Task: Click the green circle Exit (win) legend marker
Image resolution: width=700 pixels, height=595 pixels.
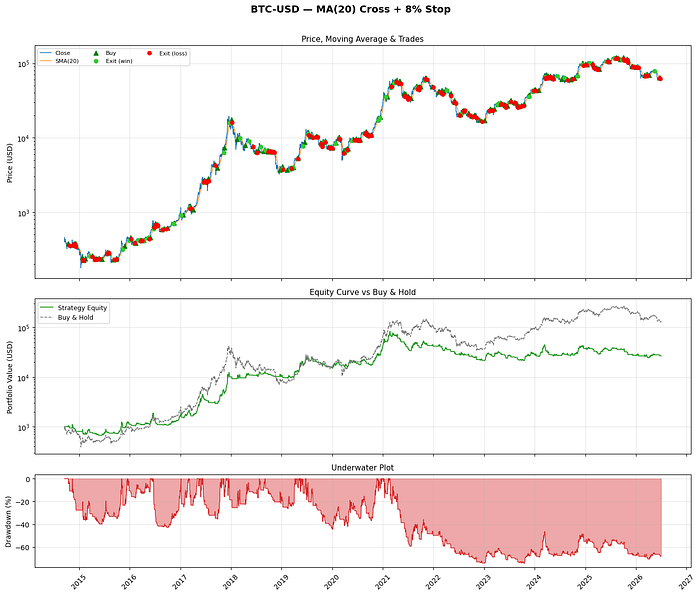Action: 96,61
